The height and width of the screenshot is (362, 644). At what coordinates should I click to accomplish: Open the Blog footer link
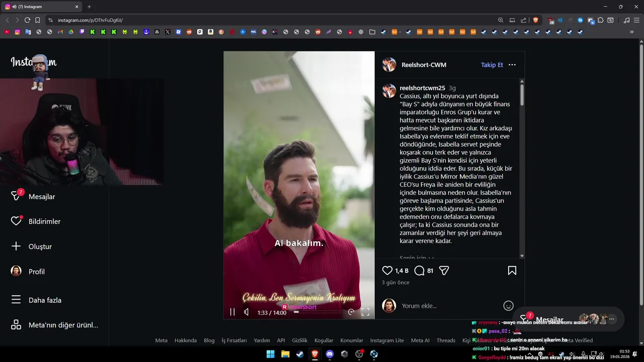pos(209,340)
